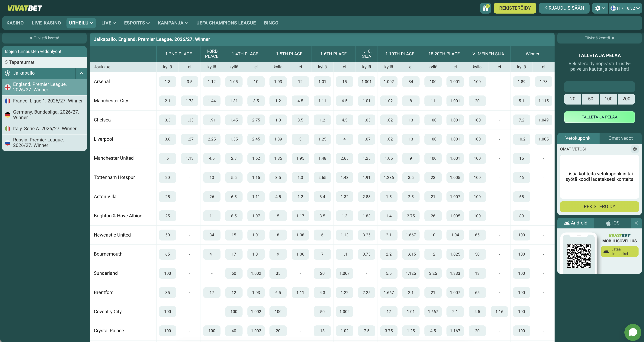Go to UEFA CHAMPIONS LEAGUE page

point(226,23)
